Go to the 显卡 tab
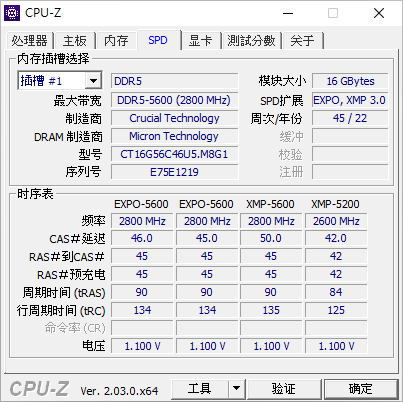The width and height of the screenshot is (403, 402). 200,41
